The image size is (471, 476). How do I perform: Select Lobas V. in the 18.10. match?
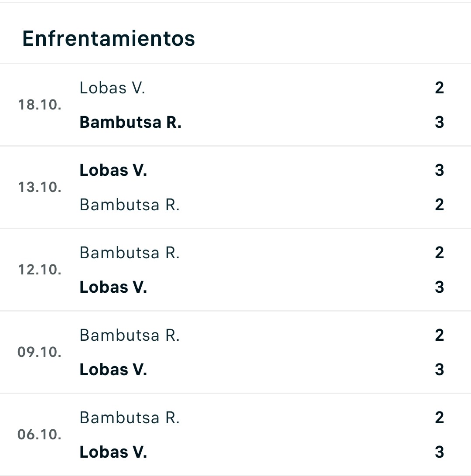(112, 88)
